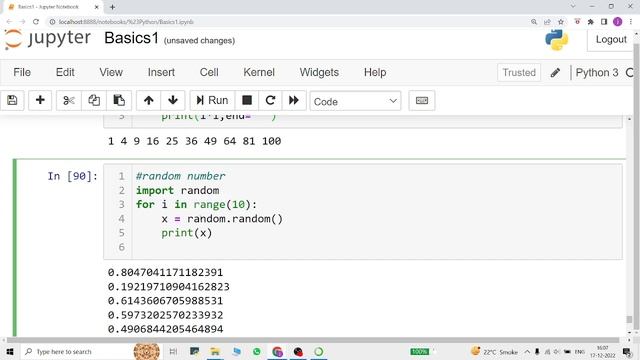Screen dimensions: 640x360
Task: Interrupt the kernel with the stop square
Action: tap(247, 100)
